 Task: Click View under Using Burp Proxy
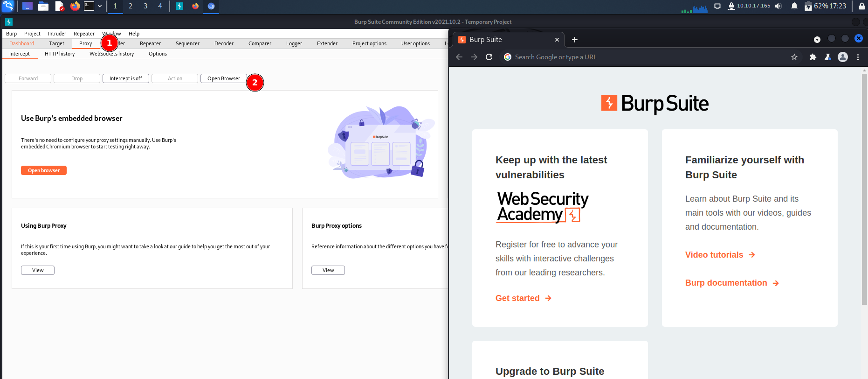click(x=38, y=270)
